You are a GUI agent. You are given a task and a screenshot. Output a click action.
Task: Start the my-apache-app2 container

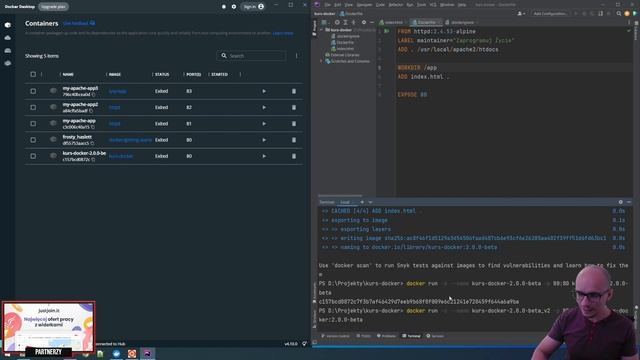coord(264,107)
